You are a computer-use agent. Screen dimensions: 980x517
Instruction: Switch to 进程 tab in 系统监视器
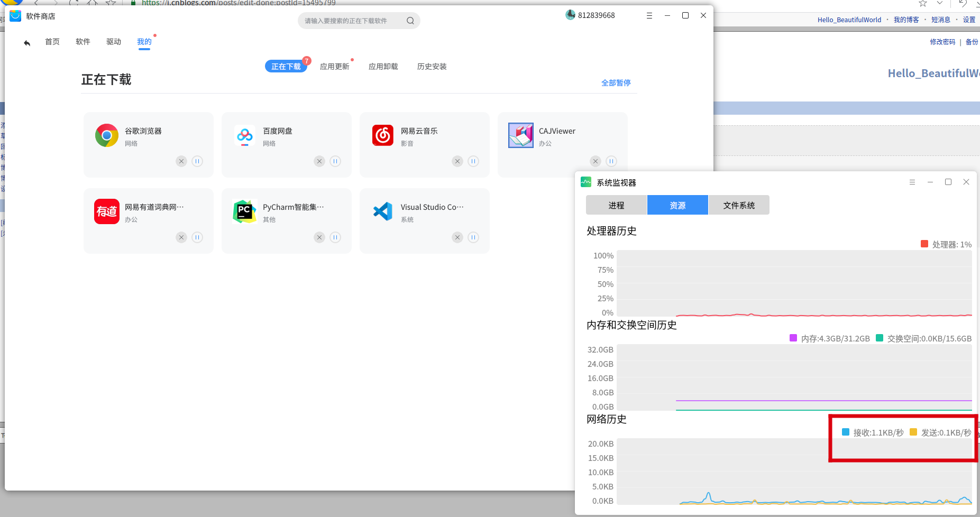pos(616,205)
